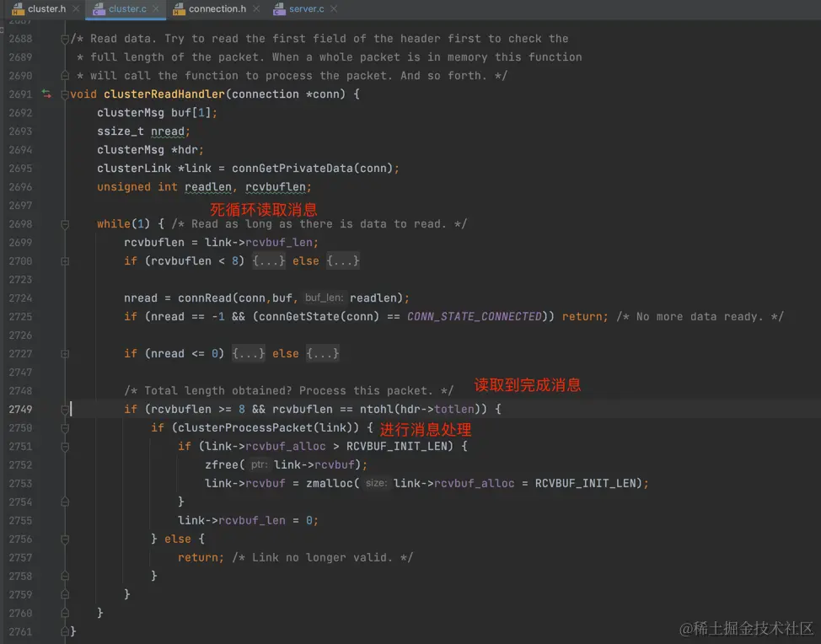
Task: Expand the folded block on line 2700 gutter
Action: (x=65, y=260)
